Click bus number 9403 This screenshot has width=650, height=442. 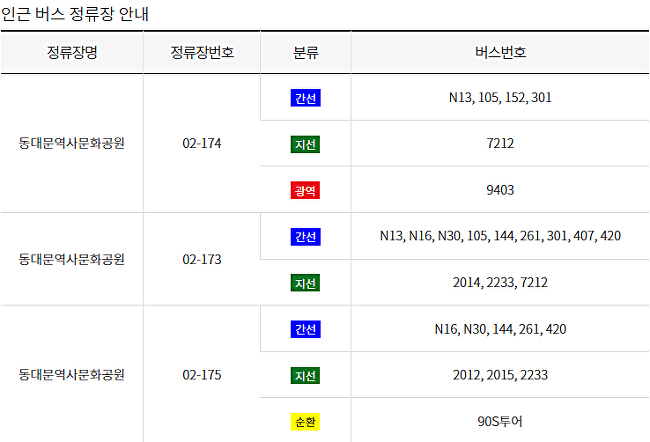click(x=500, y=190)
